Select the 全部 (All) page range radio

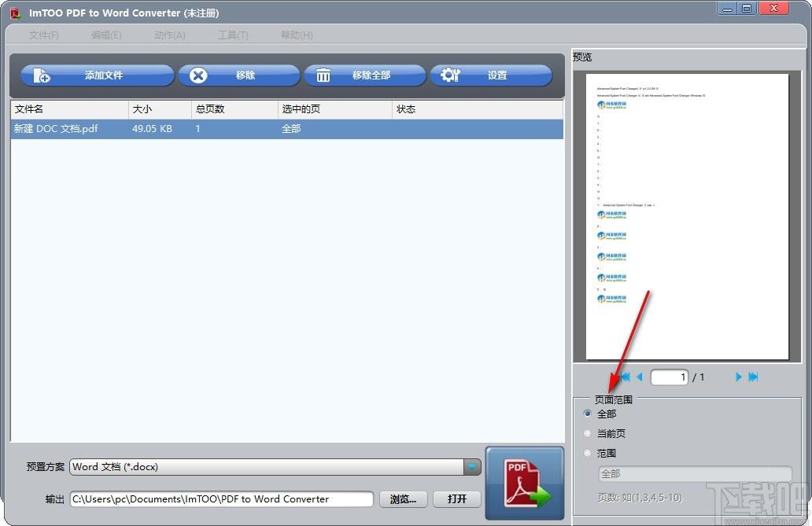[x=587, y=414]
